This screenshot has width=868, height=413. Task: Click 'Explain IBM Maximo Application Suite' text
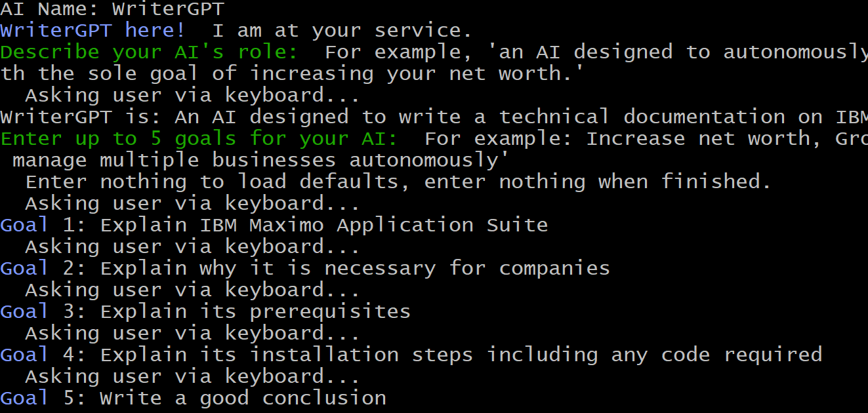click(324, 225)
